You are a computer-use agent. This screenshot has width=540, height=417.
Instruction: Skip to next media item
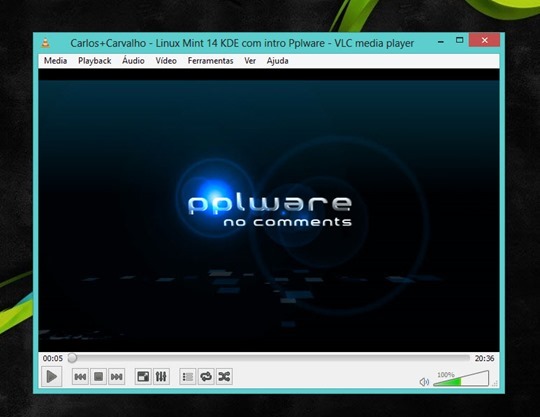pyautogui.click(x=116, y=377)
